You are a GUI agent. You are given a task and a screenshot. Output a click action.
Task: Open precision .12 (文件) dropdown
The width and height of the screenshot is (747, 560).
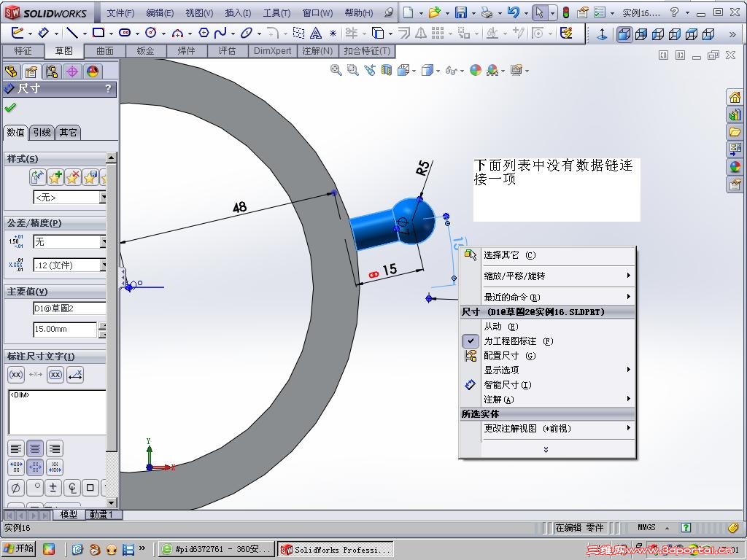103,265
